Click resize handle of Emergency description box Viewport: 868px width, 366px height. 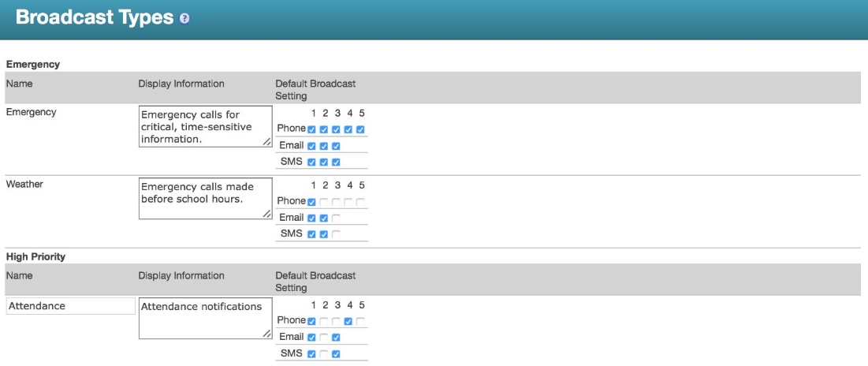267,142
